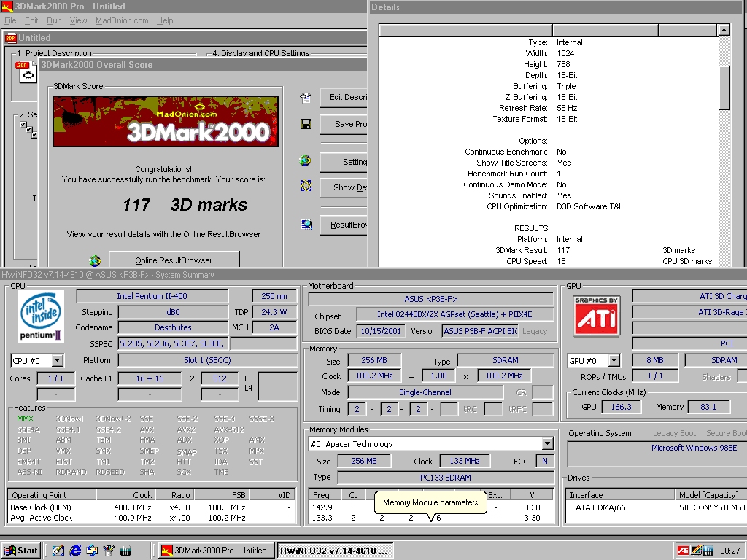Viewport: 747px width, 560px height.
Task: Click the Untitled document window icon
Action: pos(10,38)
